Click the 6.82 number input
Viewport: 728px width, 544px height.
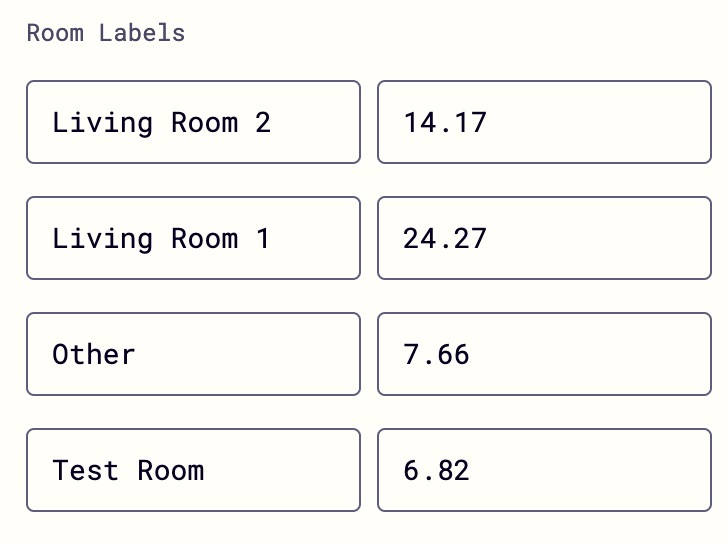(544, 470)
